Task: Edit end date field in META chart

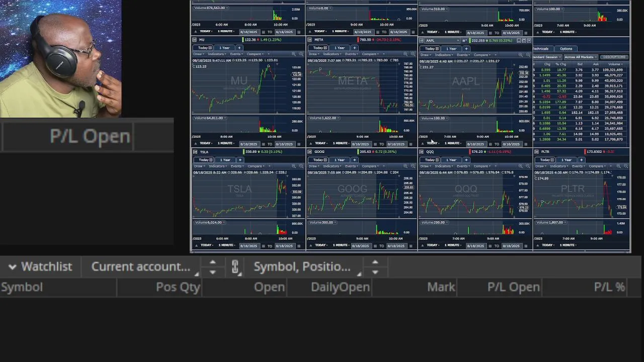Action: (x=397, y=144)
